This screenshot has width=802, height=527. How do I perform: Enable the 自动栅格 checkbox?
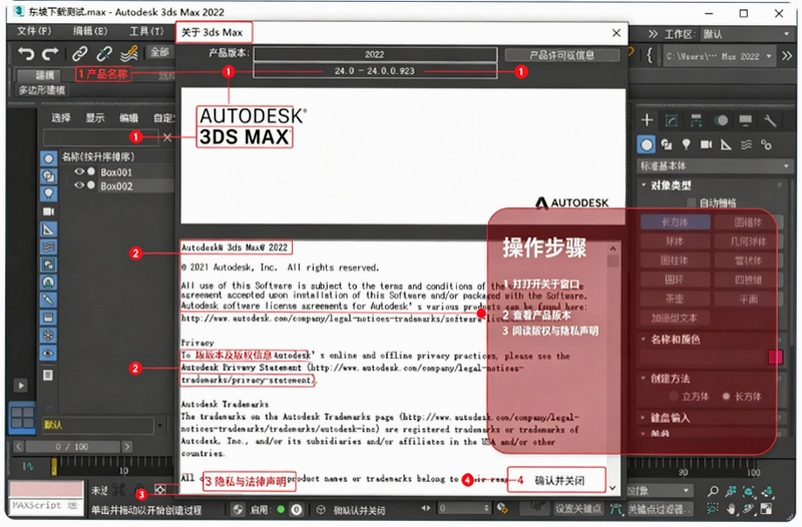(692, 203)
